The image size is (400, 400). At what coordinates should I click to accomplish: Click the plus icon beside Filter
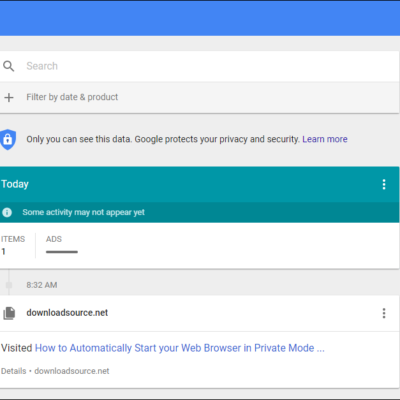9,97
